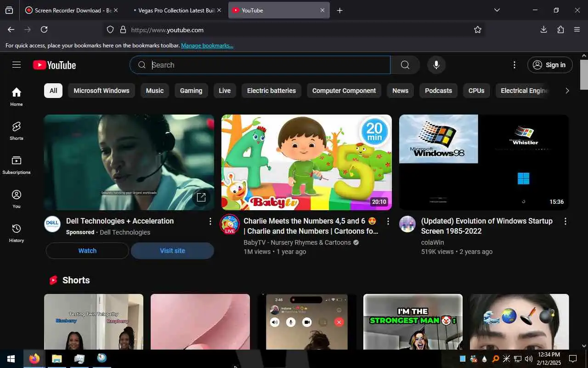Open the BabyTV - Nursery Rhymes channel name
This screenshot has width=588, height=368.
pyautogui.click(x=297, y=242)
